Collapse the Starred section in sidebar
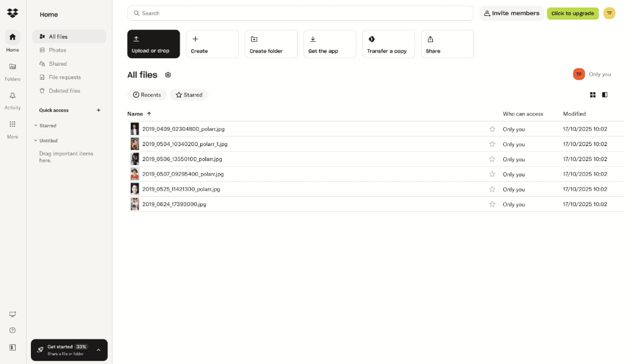Screen dimensions: 632x364 36,126
